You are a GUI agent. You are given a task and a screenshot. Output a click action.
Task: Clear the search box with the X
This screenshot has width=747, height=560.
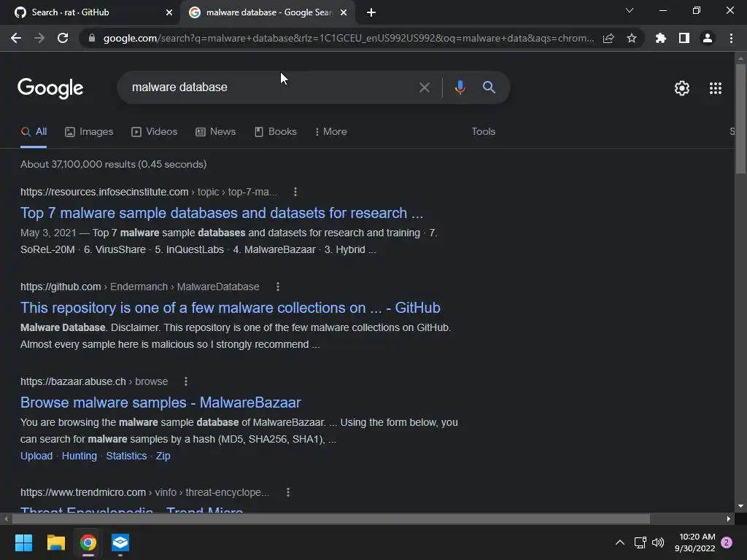424,87
